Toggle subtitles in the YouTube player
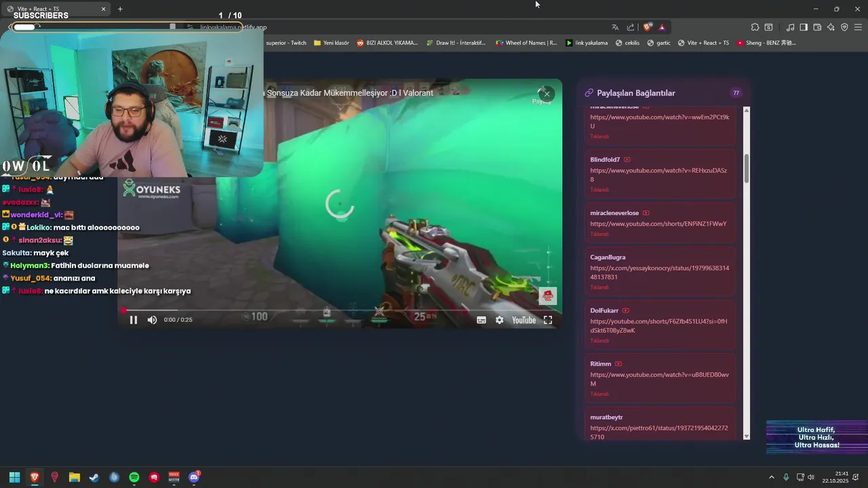868x488 pixels. pos(481,320)
